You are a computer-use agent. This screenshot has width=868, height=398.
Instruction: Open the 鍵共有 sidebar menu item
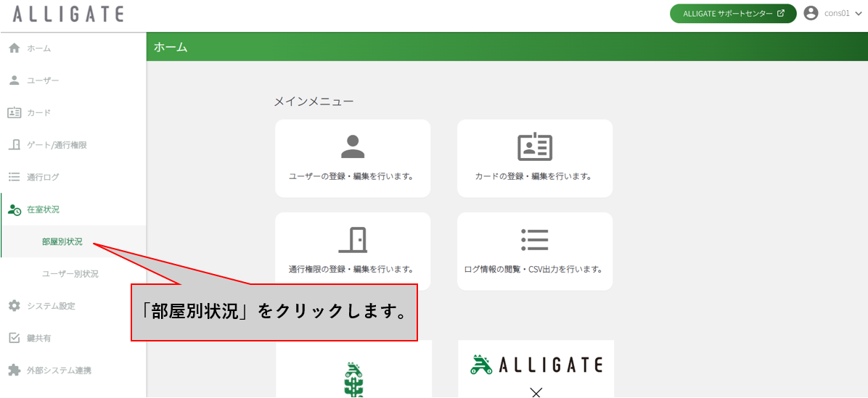click(73, 338)
